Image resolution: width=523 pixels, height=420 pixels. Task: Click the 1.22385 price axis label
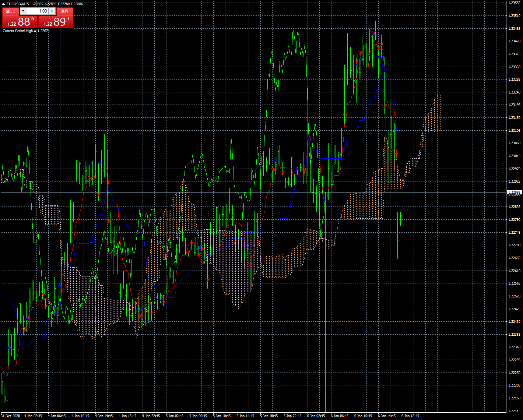(x=514, y=334)
